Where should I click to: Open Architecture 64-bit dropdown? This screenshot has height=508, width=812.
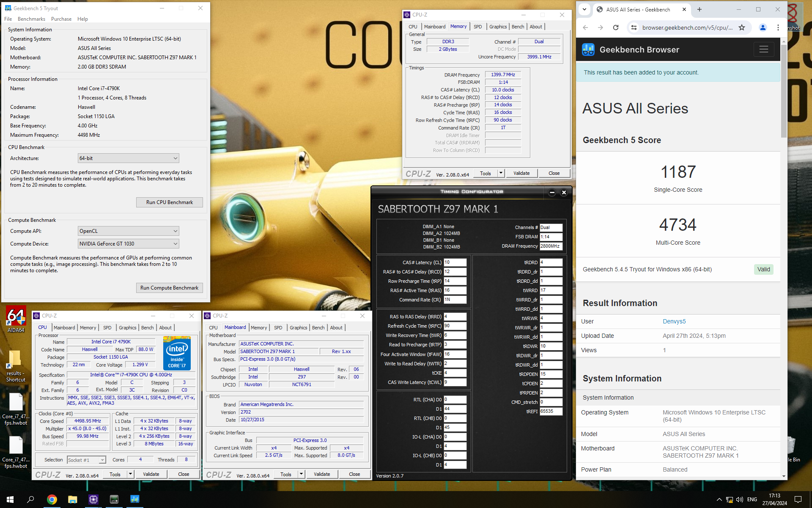(129, 158)
